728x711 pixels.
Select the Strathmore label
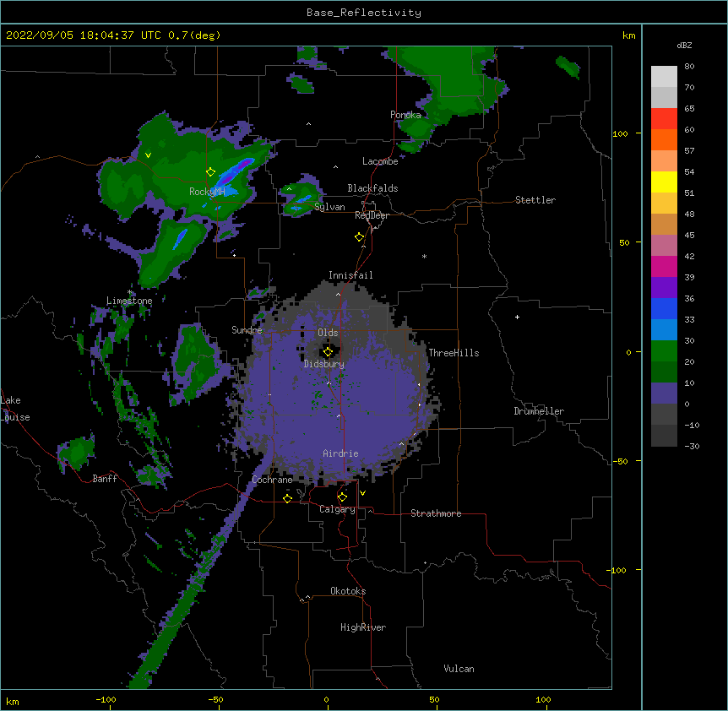(x=436, y=513)
